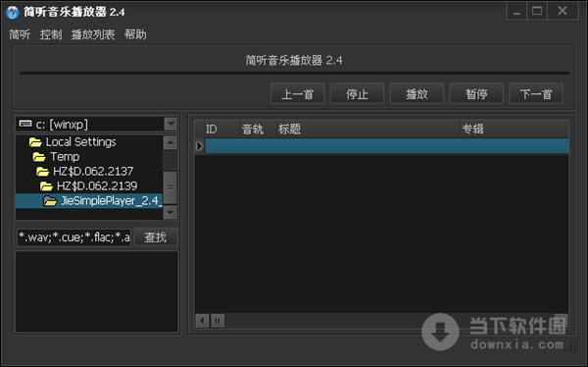This screenshot has width=588, height=367.
Task: Click the 停止 stop button
Action: [x=357, y=93]
